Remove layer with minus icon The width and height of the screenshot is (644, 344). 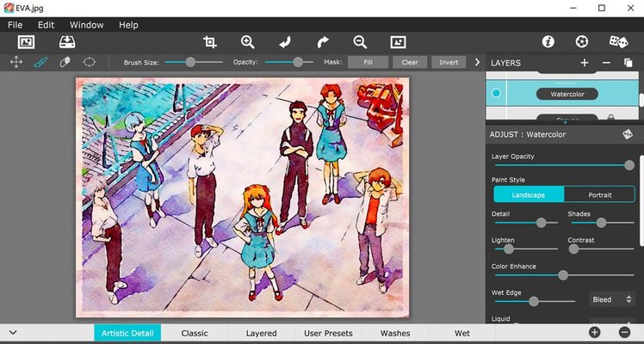pos(606,63)
